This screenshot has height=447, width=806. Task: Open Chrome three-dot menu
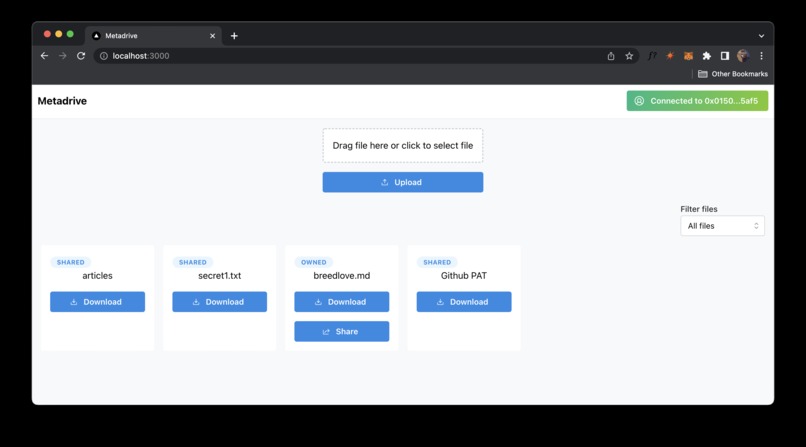click(x=761, y=56)
